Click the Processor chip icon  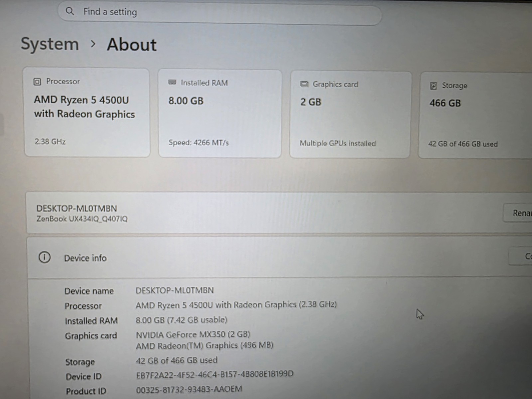(37, 81)
